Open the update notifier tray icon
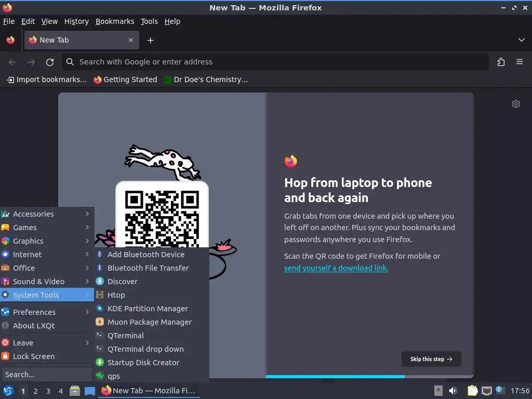 point(499,390)
